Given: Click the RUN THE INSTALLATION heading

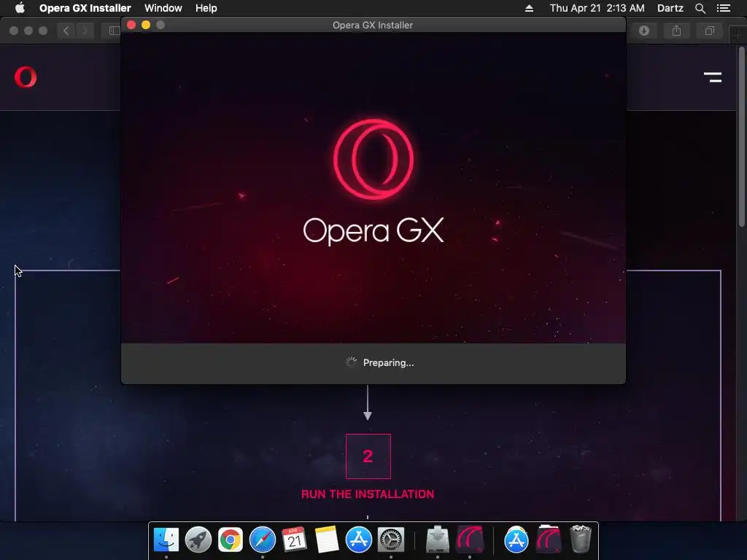Looking at the screenshot, I should (x=368, y=494).
